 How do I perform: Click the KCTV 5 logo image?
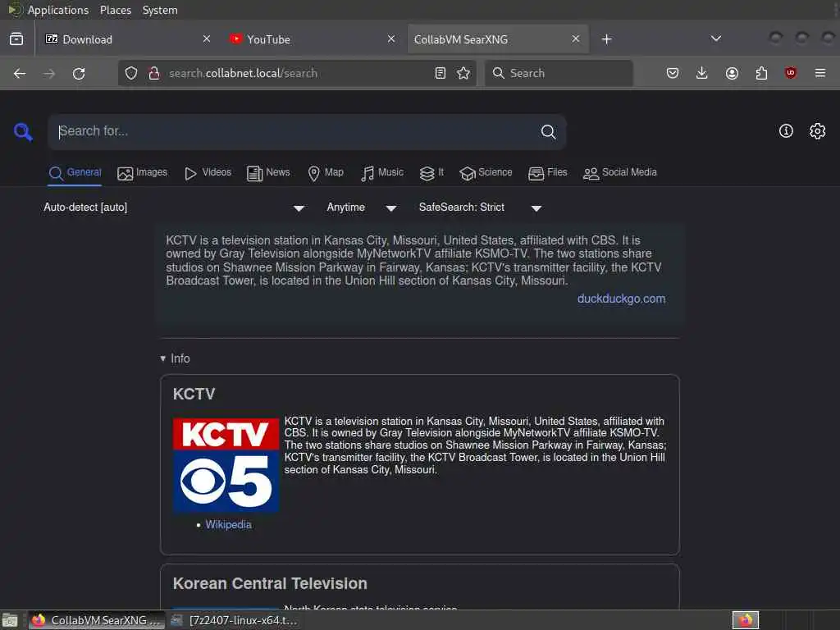pos(226,464)
